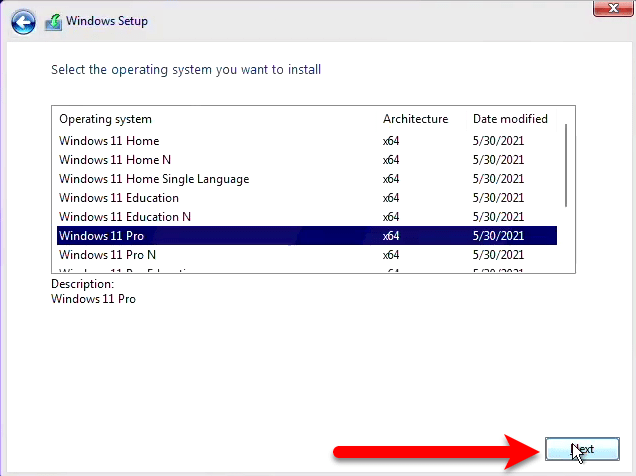Select the highlighted Windows 11 Pro row
This screenshot has width=636, height=476.
tap(307, 236)
